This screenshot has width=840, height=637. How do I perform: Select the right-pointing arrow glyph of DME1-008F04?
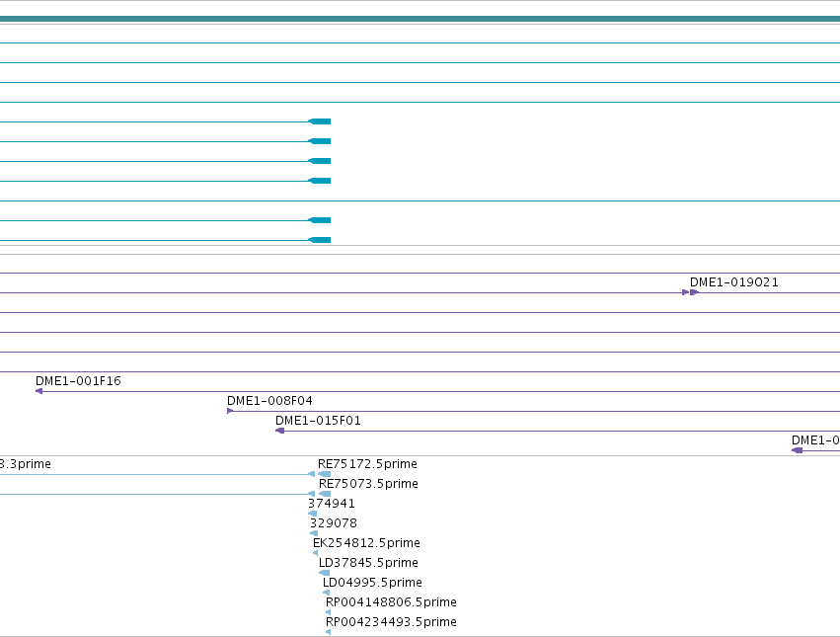(230, 411)
